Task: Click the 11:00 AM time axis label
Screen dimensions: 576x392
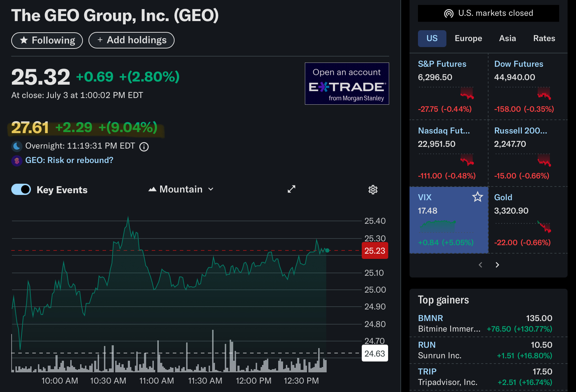Action: point(157,381)
